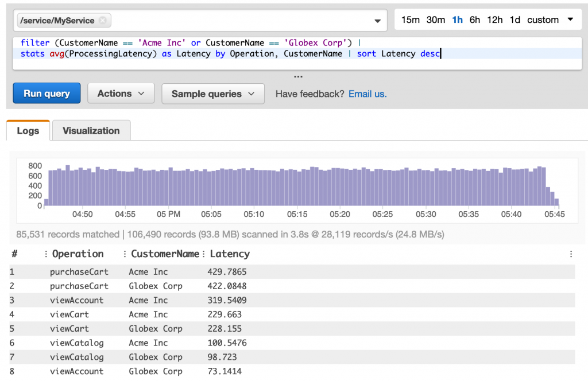Expand the log group selector dropdown
This screenshot has height=381, width=588.
[x=378, y=20]
